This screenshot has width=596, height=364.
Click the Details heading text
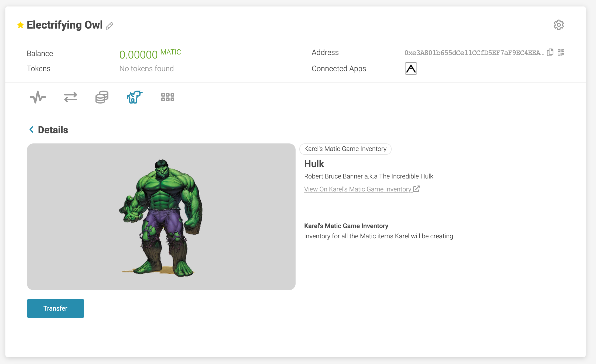pyautogui.click(x=53, y=130)
